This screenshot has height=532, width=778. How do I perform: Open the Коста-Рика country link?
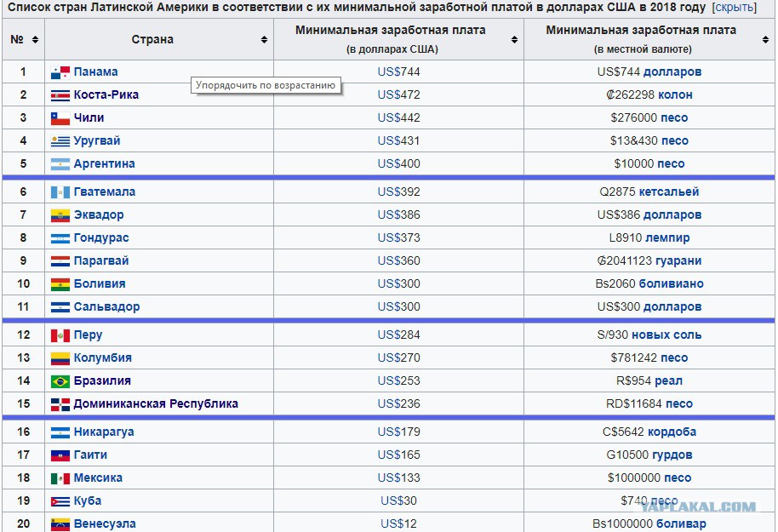[x=106, y=94]
